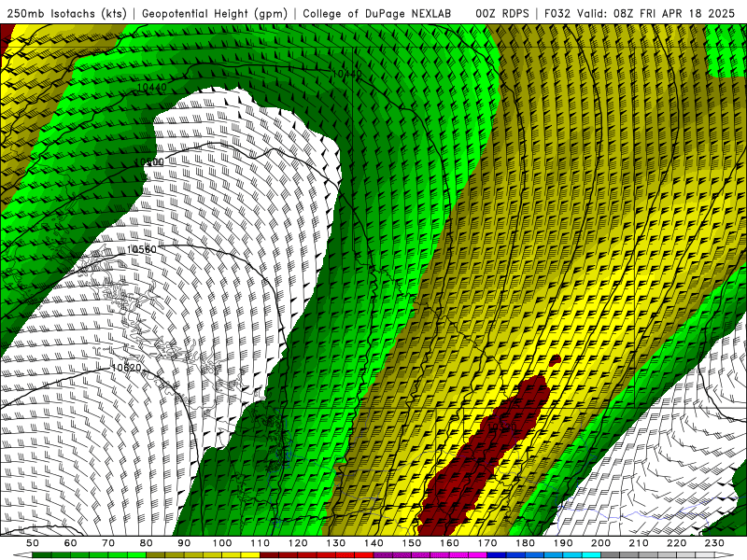Click the 'F032' forecast hour text
This screenshot has height=560, width=747.
[x=557, y=13]
